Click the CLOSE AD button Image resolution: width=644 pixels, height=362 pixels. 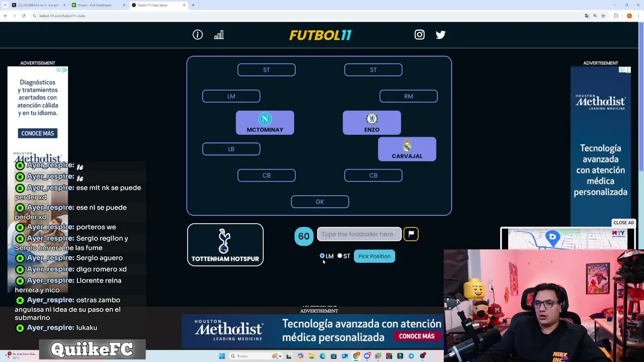point(623,223)
